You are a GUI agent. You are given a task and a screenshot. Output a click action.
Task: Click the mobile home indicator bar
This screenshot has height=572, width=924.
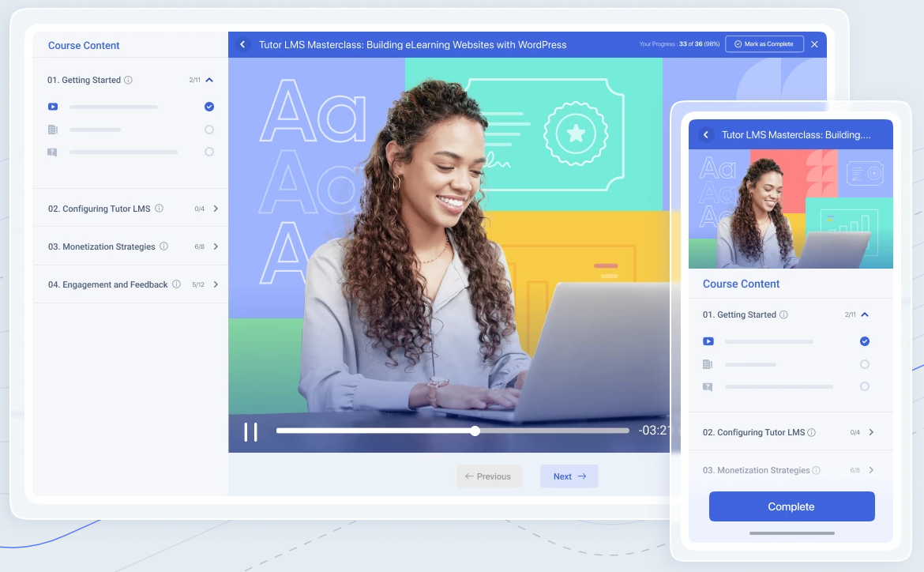pos(791,533)
